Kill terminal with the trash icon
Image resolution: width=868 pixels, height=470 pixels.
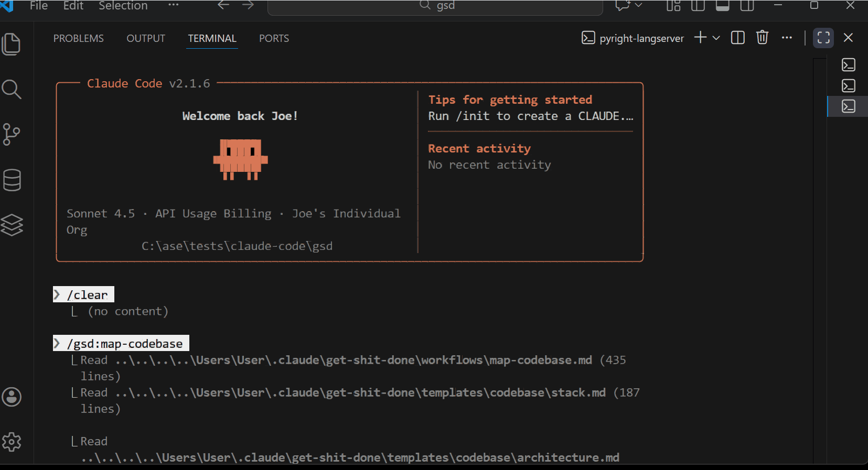tap(762, 38)
